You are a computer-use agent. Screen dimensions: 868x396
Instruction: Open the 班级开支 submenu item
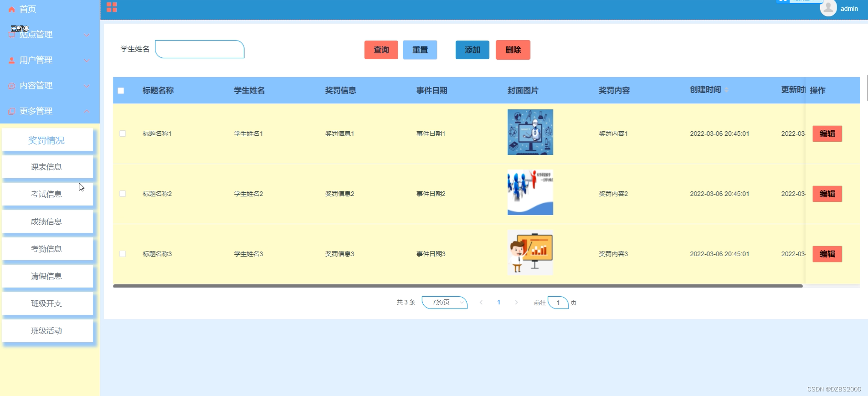pos(47,303)
